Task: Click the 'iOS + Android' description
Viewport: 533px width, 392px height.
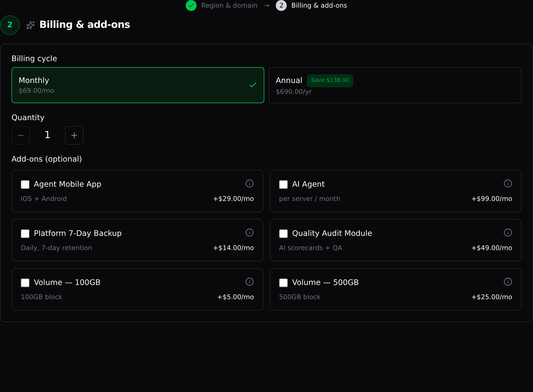Action: coord(44,199)
